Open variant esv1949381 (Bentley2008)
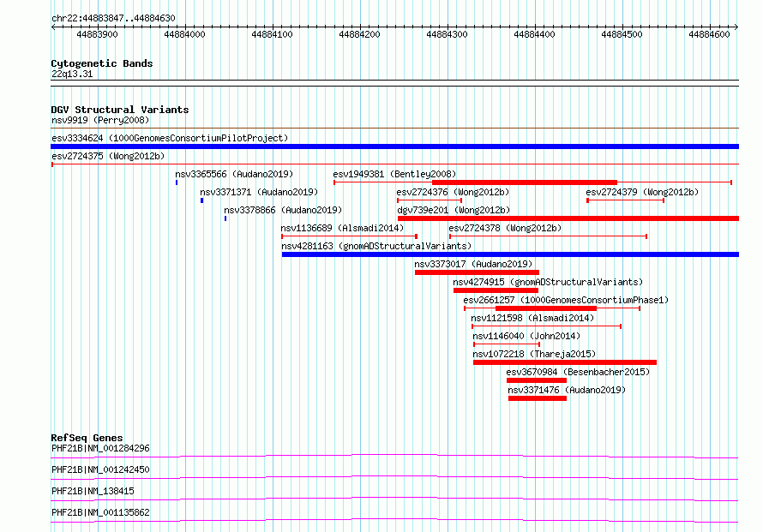This screenshot has width=763, height=532. (394, 174)
